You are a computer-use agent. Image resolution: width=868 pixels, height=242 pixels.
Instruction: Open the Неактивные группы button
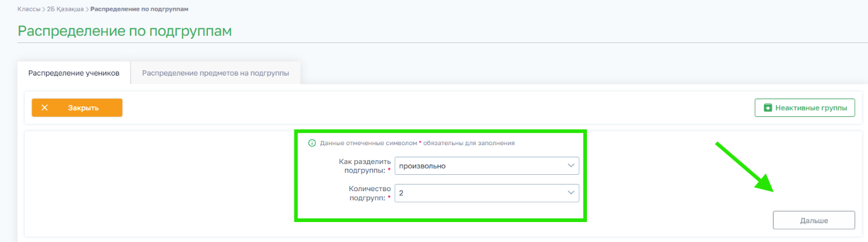point(805,108)
